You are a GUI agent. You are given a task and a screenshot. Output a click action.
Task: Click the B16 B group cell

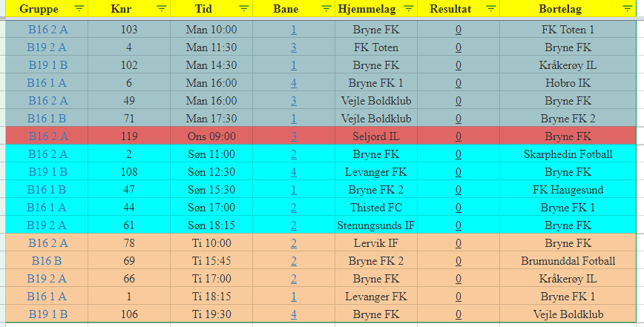47,261
